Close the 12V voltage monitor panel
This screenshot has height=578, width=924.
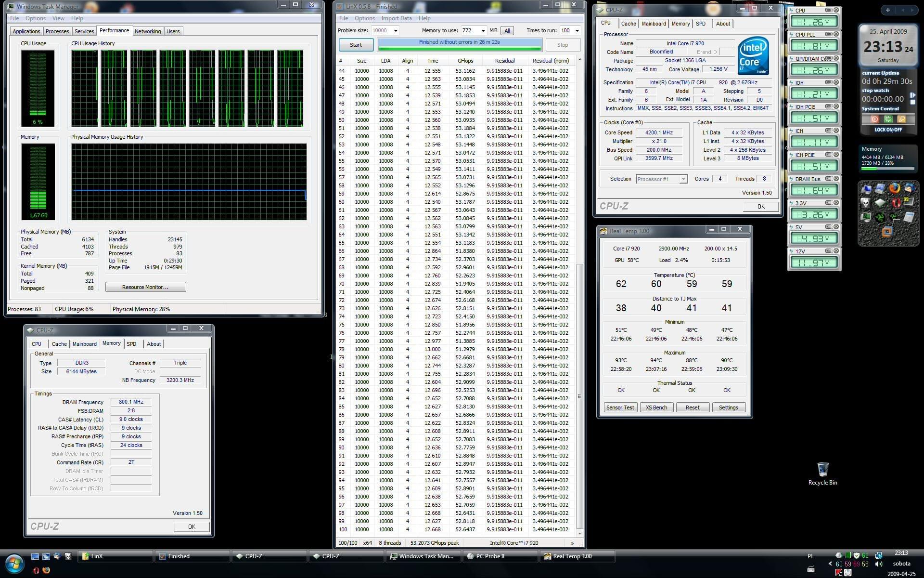tap(836, 251)
